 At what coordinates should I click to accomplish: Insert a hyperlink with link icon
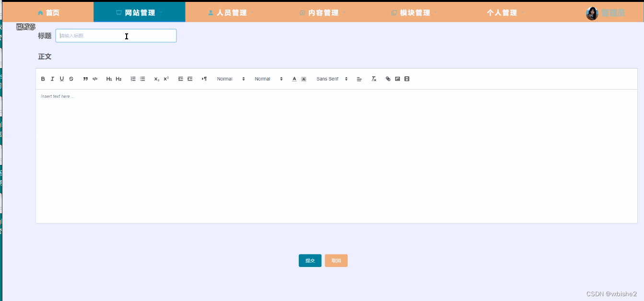coord(388,79)
